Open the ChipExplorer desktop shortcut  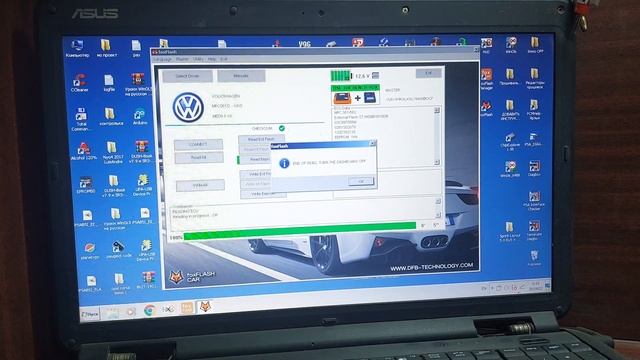[x=509, y=141]
